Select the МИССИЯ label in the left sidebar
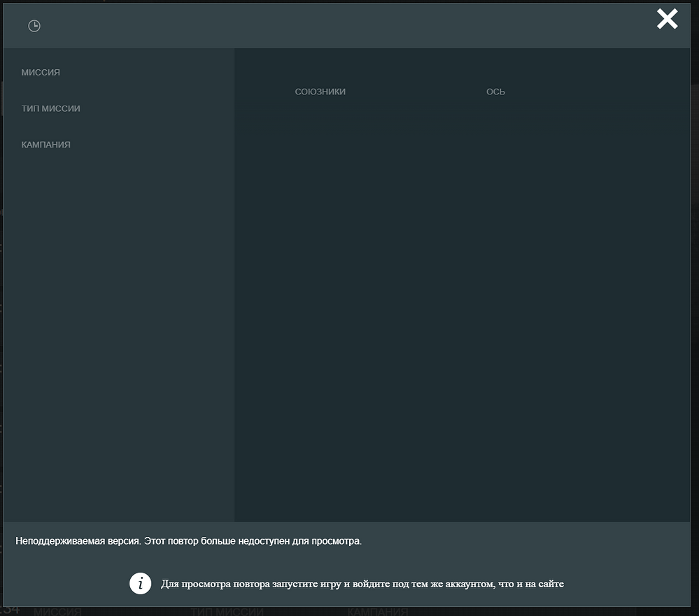Viewport: 699px width, 616px height. [41, 73]
